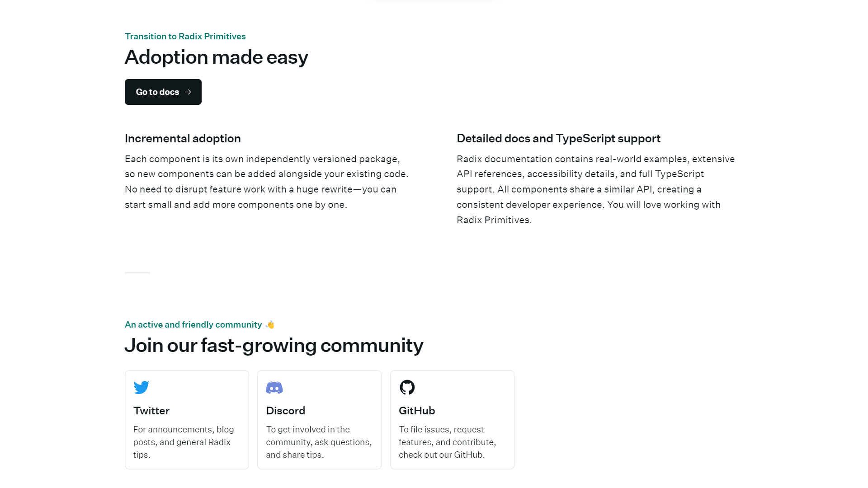Open the Go to docs button
The image size is (868, 488).
[x=163, y=92]
